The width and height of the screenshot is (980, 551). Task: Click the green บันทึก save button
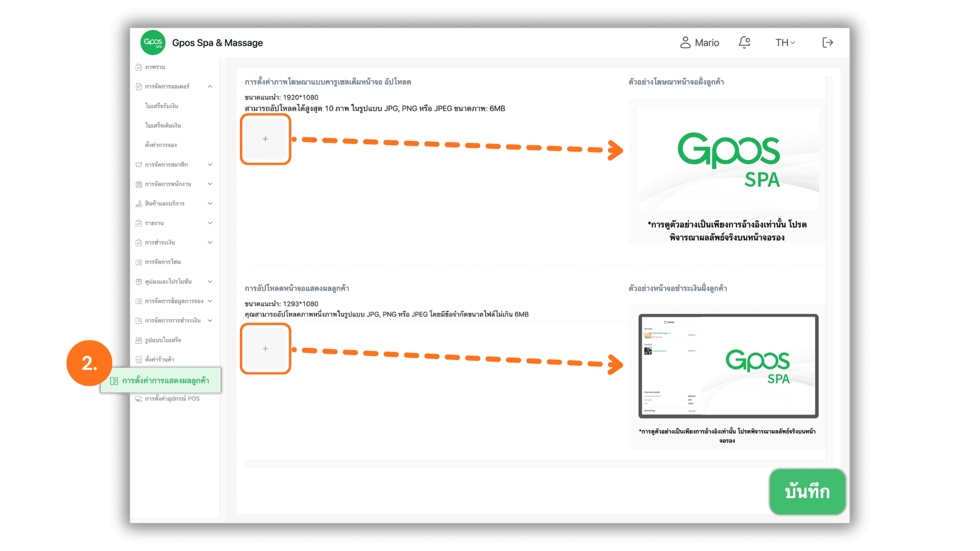click(x=807, y=492)
